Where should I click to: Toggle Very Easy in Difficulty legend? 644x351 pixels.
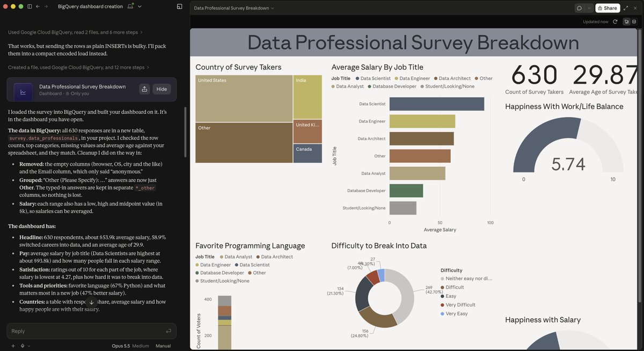click(x=454, y=313)
